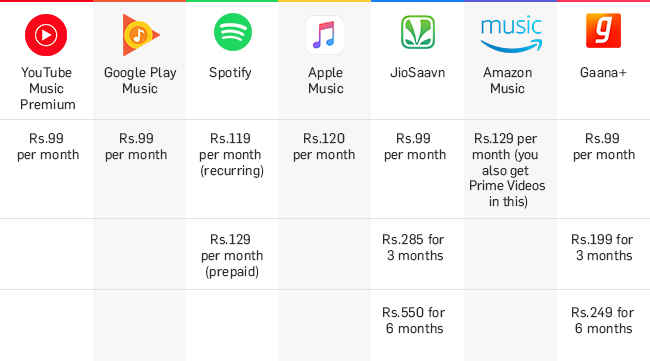
Task: Select the Google Play Music logo
Action: pyautogui.click(x=141, y=35)
